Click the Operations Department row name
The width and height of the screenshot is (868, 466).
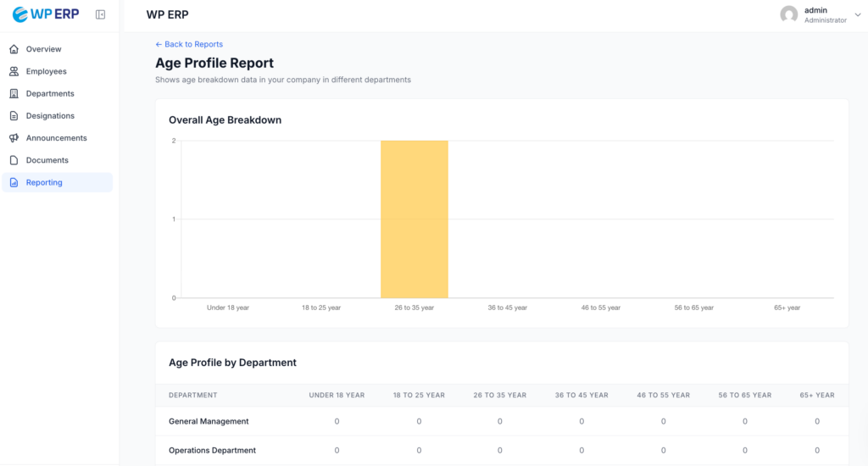click(212, 450)
